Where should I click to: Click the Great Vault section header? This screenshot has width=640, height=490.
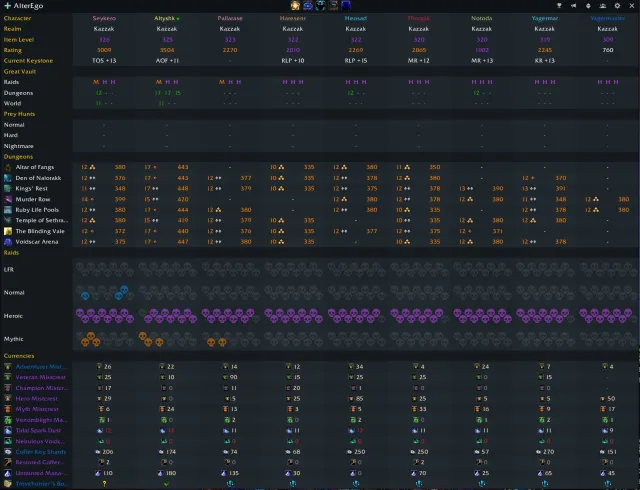point(20,71)
